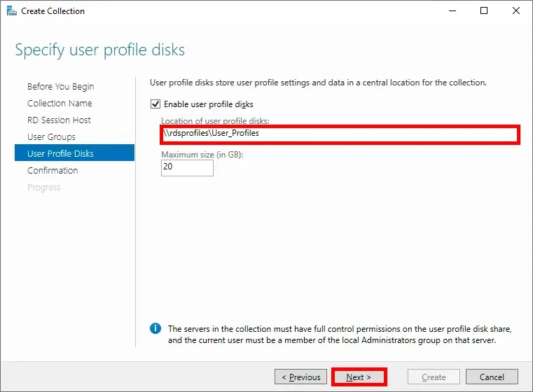This screenshot has width=533, height=392.
Task: Select the User Profile Disks step
Action: coord(60,153)
